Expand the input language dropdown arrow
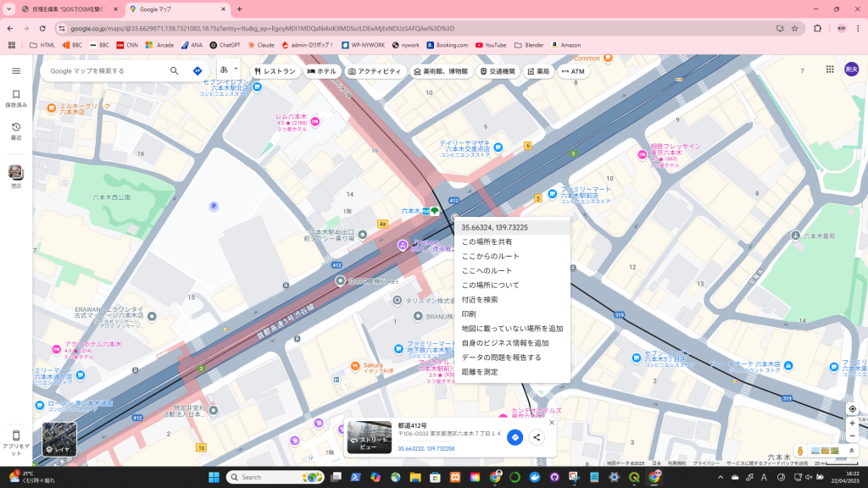Image resolution: width=868 pixels, height=488 pixels. [236, 69]
